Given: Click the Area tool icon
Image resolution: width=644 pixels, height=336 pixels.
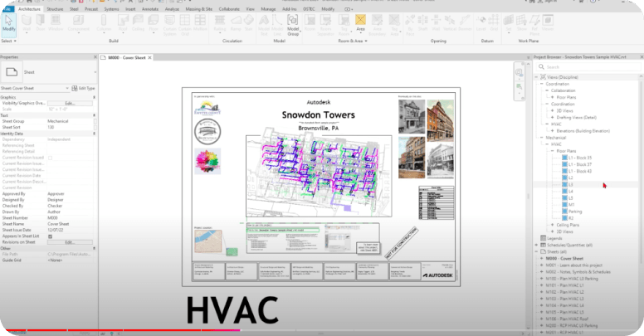Looking at the screenshot, I should (x=360, y=22).
